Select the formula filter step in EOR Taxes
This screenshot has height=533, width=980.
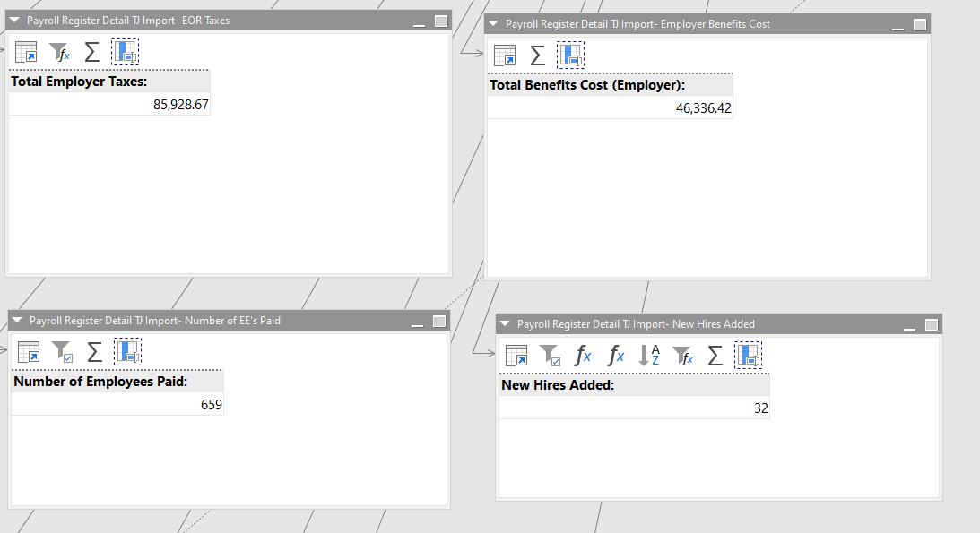click(x=59, y=52)
